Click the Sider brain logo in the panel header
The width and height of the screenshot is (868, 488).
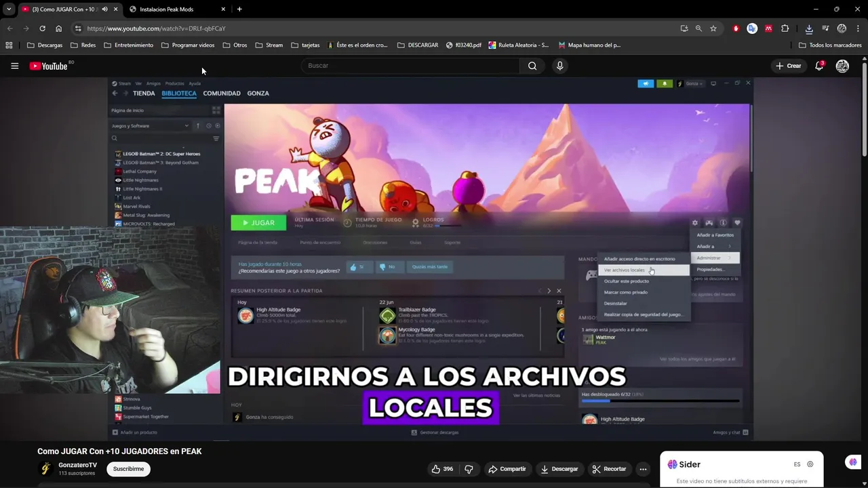(672, 464)
